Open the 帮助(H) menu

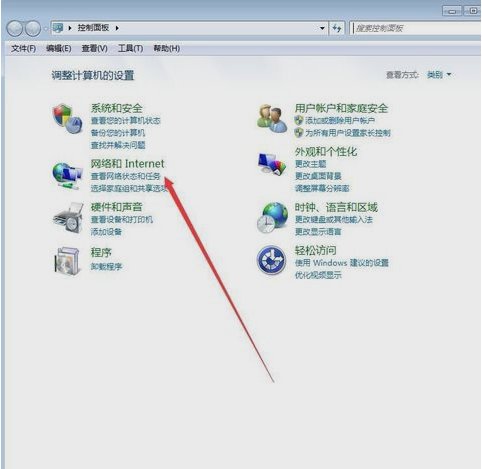coord(166,49)
